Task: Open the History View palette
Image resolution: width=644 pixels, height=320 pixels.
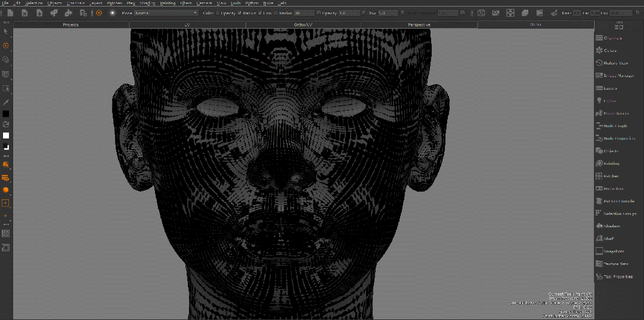Action: [x=612, y=63]
